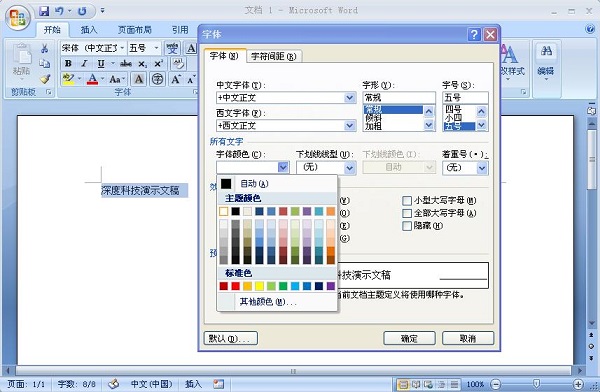The width and height of the screenshot is (600, 392).
Task: Click the Undo arrow icon
Action: [x=59, y=11]
